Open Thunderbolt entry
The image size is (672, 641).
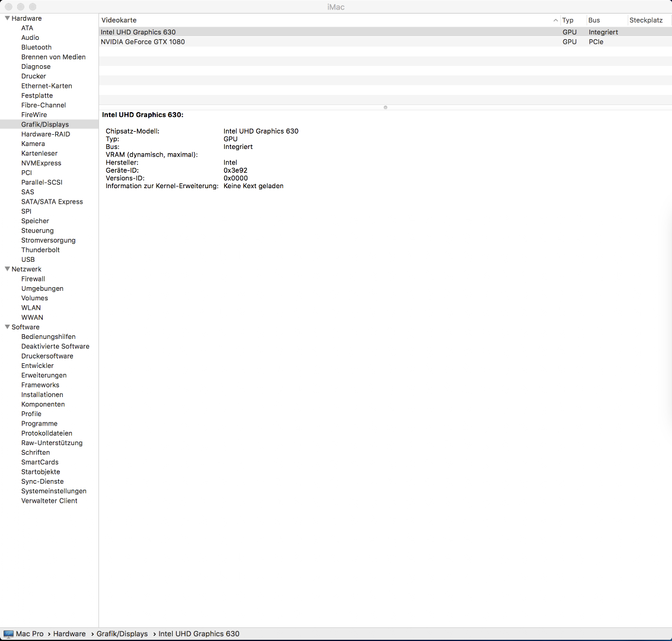pos(40,250)
